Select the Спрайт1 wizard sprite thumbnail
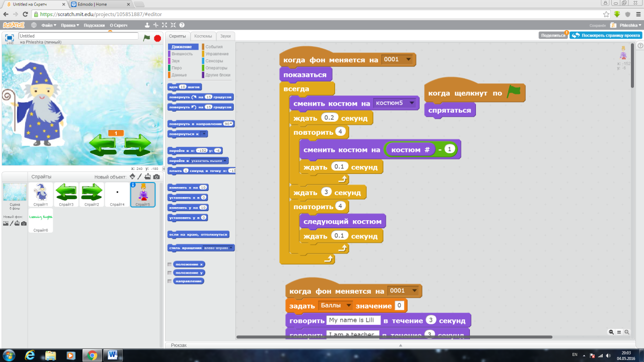Screen dimensions: 644x362 (x=41, y=195)
